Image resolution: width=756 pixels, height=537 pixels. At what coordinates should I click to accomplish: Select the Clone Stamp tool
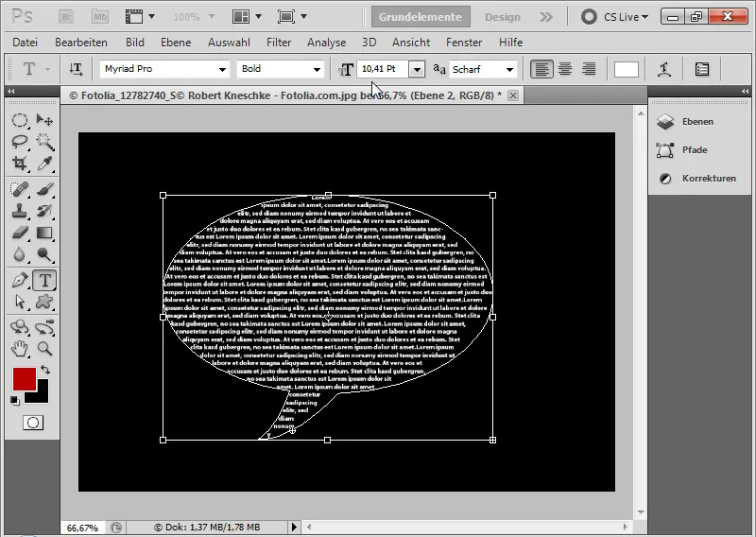coord(20,211)
